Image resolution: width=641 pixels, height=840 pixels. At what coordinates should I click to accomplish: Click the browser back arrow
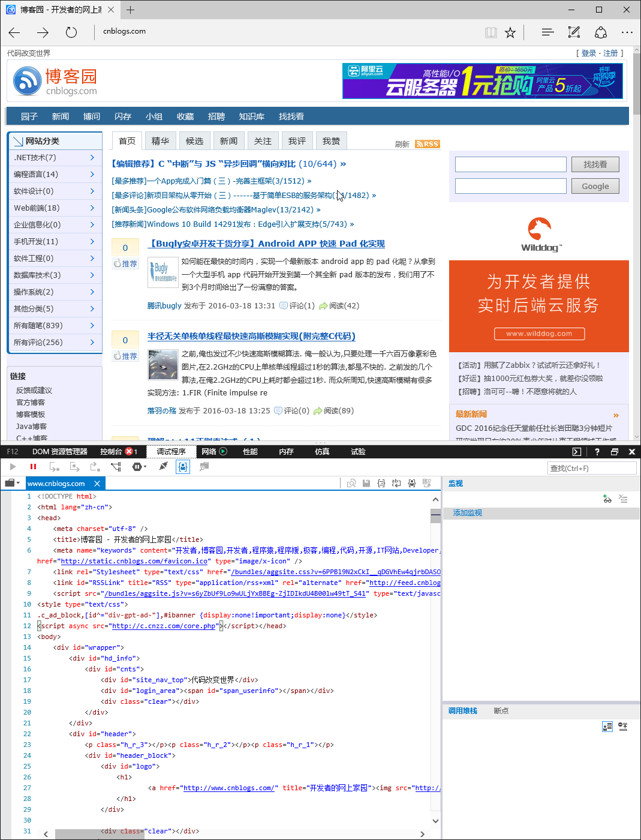pyautogui.click(x=15, y=32)
